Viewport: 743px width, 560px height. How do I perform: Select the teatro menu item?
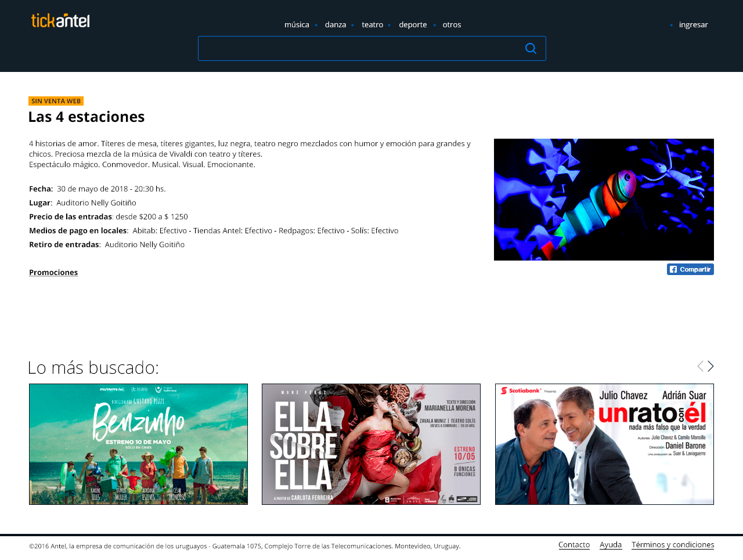[372, 25]
